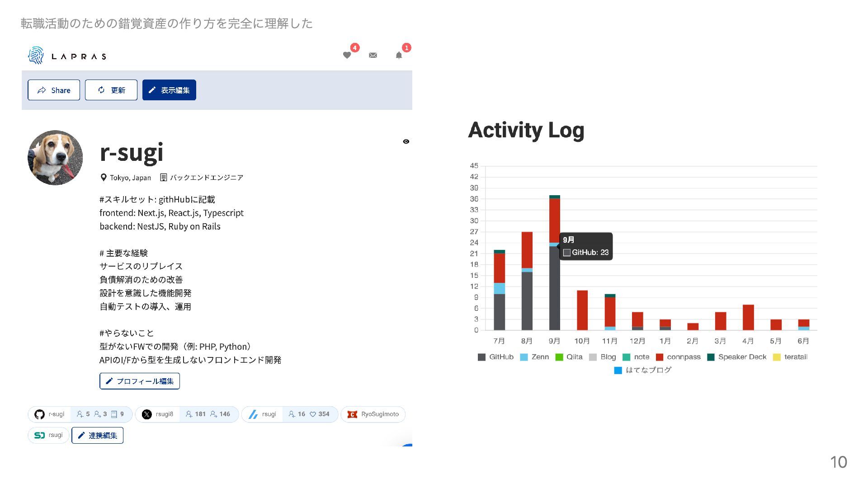Toggle はてなブログ legend item
Viewport: 868px width, 488px height.
click(x=643, y=370)
